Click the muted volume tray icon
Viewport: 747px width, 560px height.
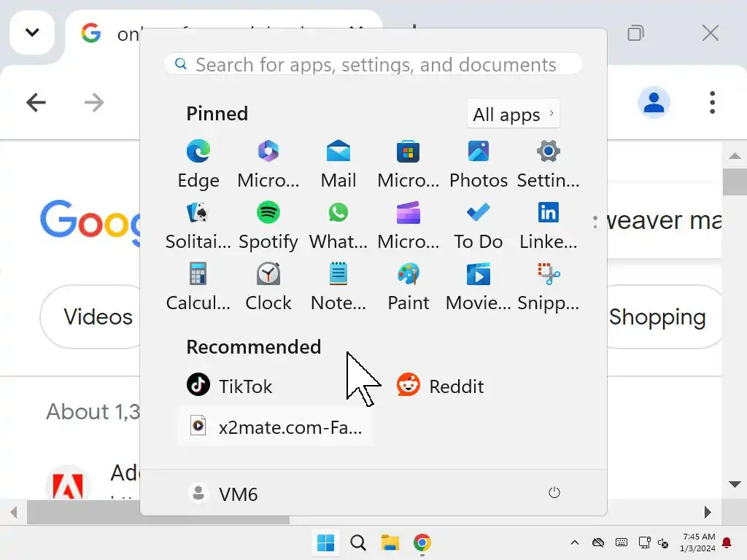[663, 542]
